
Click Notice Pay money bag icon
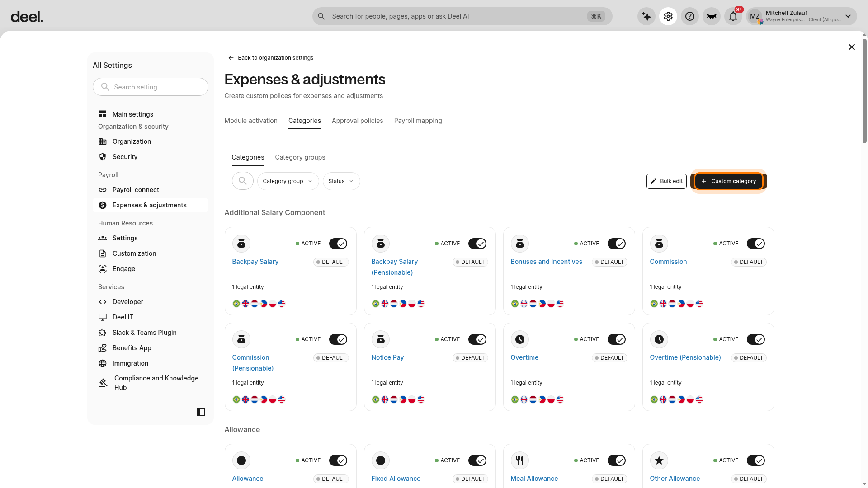click(381, 339)
